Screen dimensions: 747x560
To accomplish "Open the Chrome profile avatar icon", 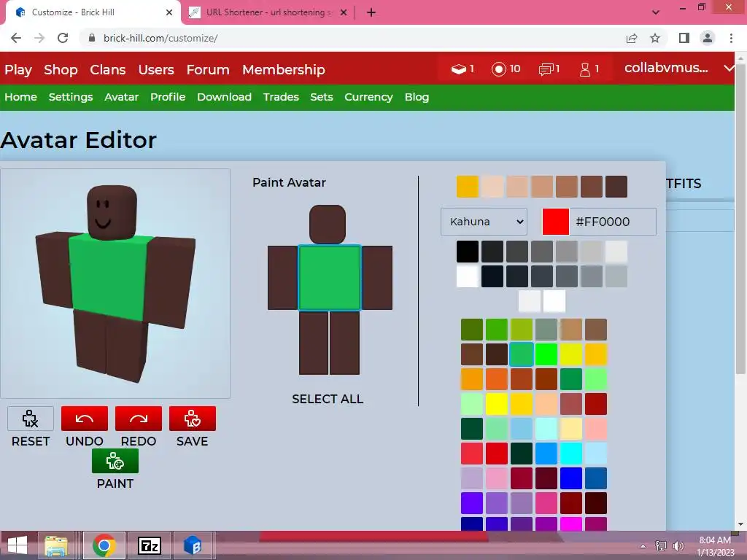I will [708, 38].
